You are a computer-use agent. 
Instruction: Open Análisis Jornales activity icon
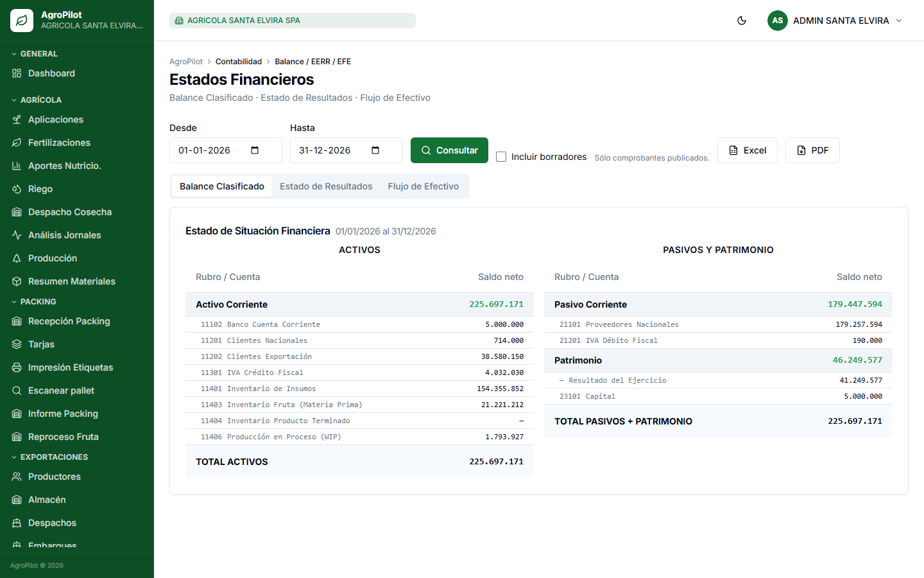(x=17, y=235)
